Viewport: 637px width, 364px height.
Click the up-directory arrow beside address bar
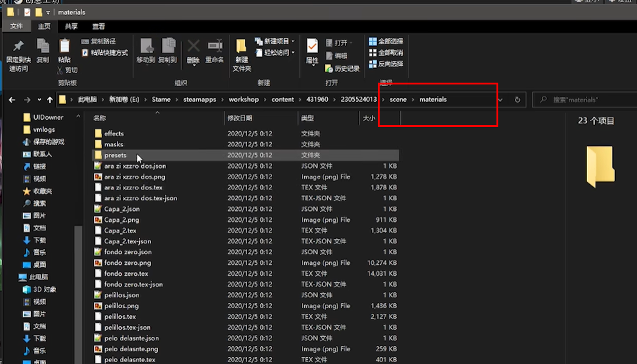[50, 100]
